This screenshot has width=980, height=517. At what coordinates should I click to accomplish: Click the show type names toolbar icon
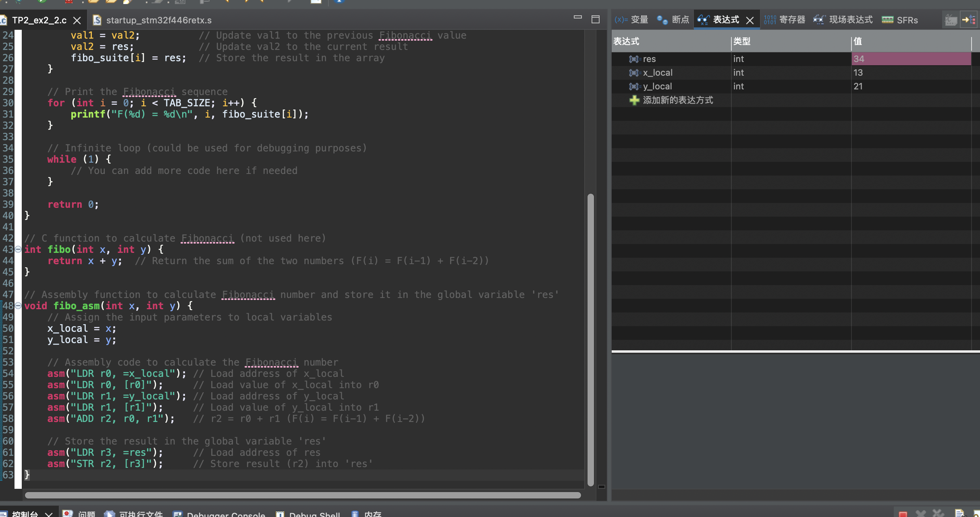click(x=951, y=20)
